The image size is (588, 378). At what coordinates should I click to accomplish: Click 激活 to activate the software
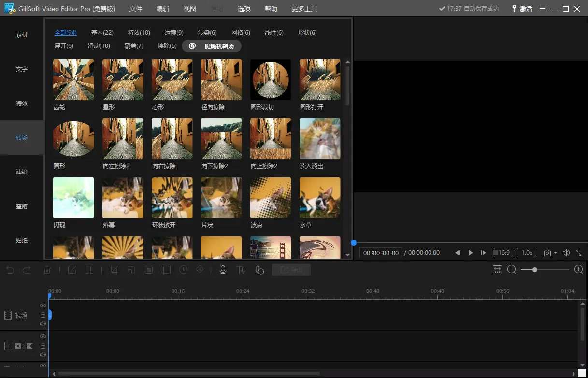522,9
